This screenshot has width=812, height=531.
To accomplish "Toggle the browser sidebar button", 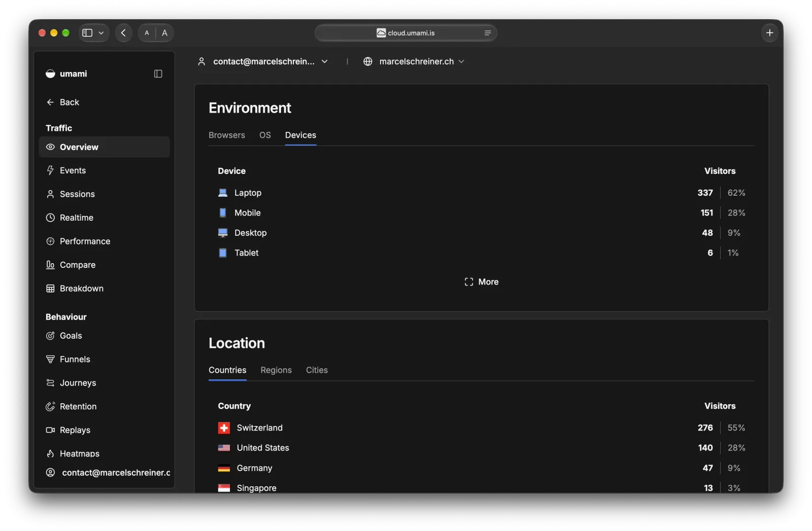I will coord(88,33).
